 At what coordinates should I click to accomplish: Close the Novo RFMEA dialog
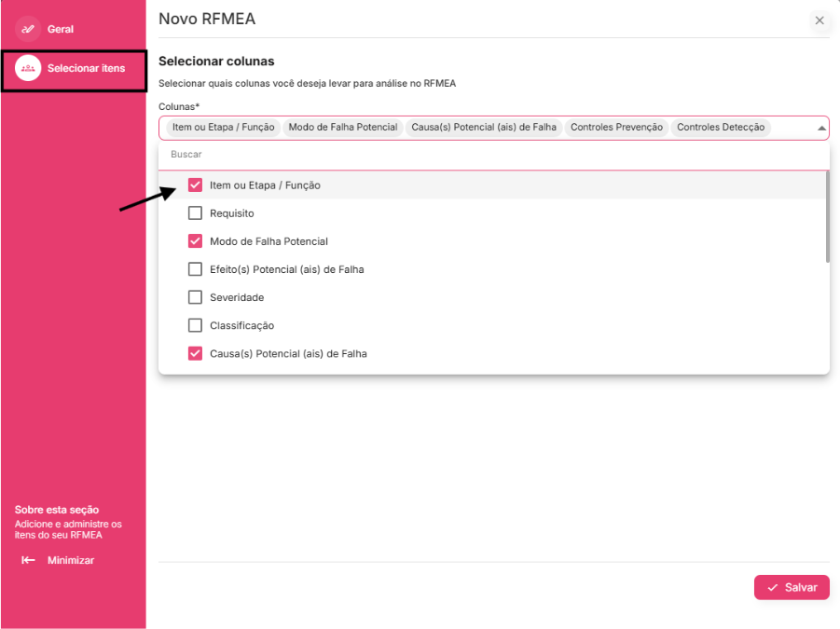[819, 21]
